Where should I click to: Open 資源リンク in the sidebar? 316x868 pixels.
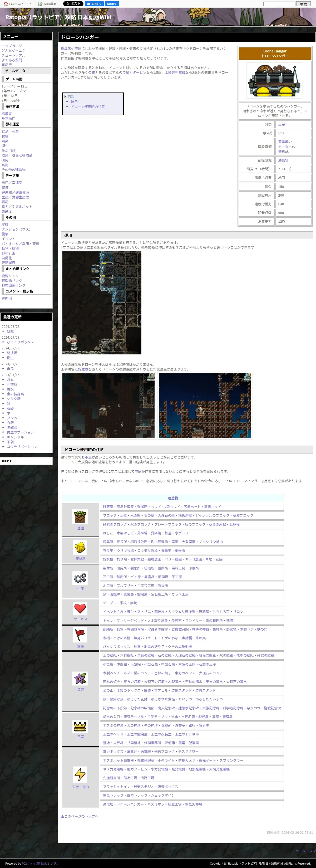10,276
